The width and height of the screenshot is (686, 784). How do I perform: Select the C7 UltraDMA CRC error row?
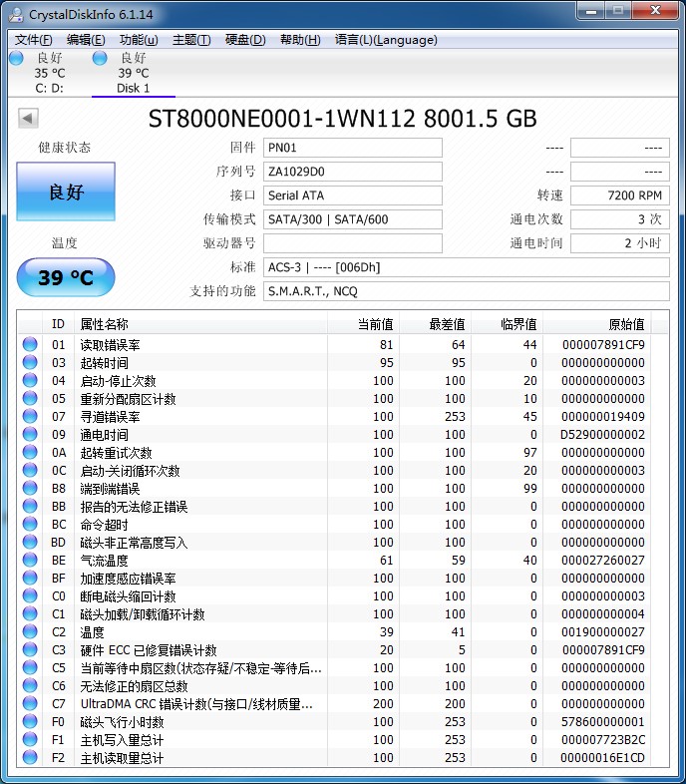coord(199,704)
